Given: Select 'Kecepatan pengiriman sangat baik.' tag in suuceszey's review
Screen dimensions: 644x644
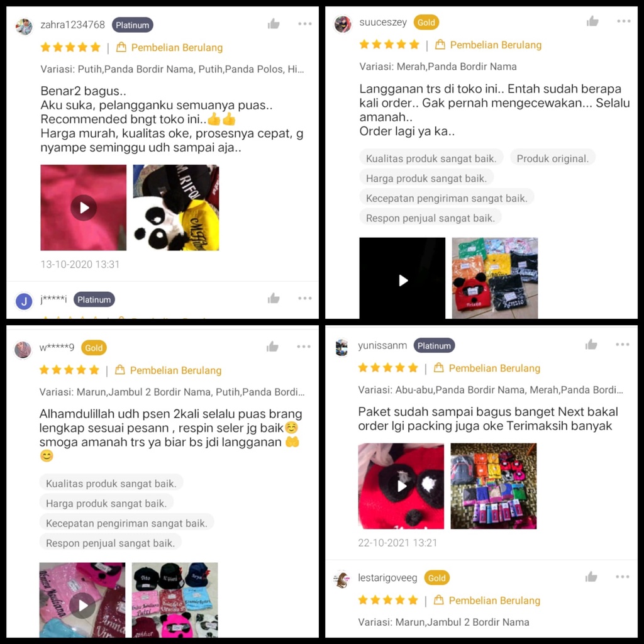Looking at the screenshot, I should (447, 198).
